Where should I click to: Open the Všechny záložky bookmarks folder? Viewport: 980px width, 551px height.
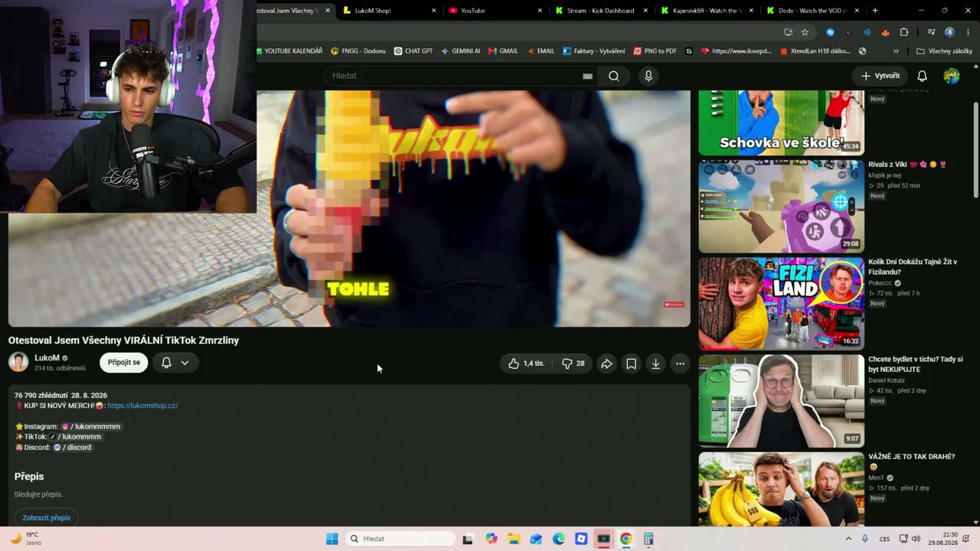tap(944, 51)
